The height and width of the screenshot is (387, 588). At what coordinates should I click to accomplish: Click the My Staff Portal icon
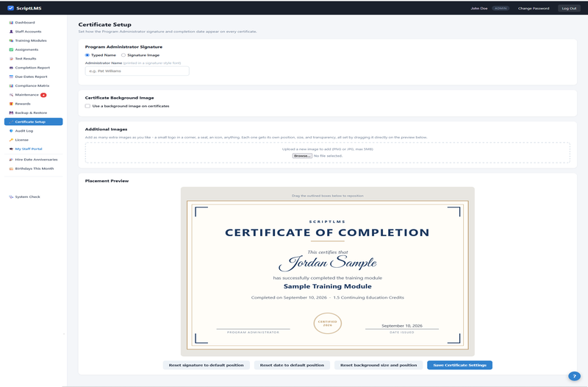point(11,149)
